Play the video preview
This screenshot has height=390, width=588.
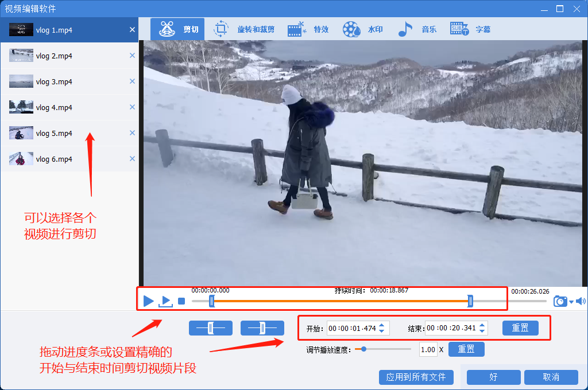coord(149,301)
